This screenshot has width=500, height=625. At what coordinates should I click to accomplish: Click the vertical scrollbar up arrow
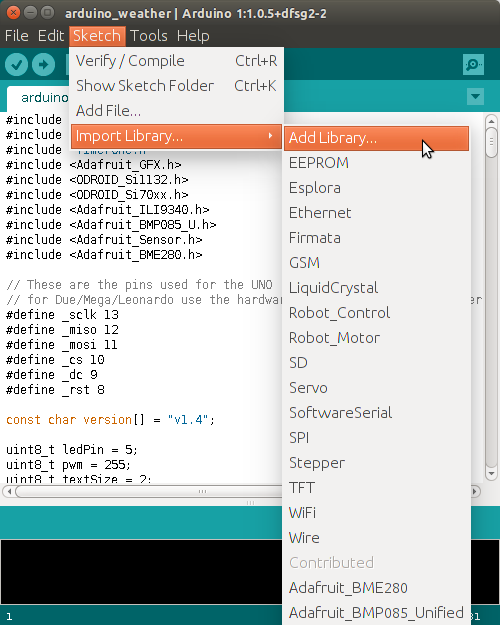click(491, 121)
